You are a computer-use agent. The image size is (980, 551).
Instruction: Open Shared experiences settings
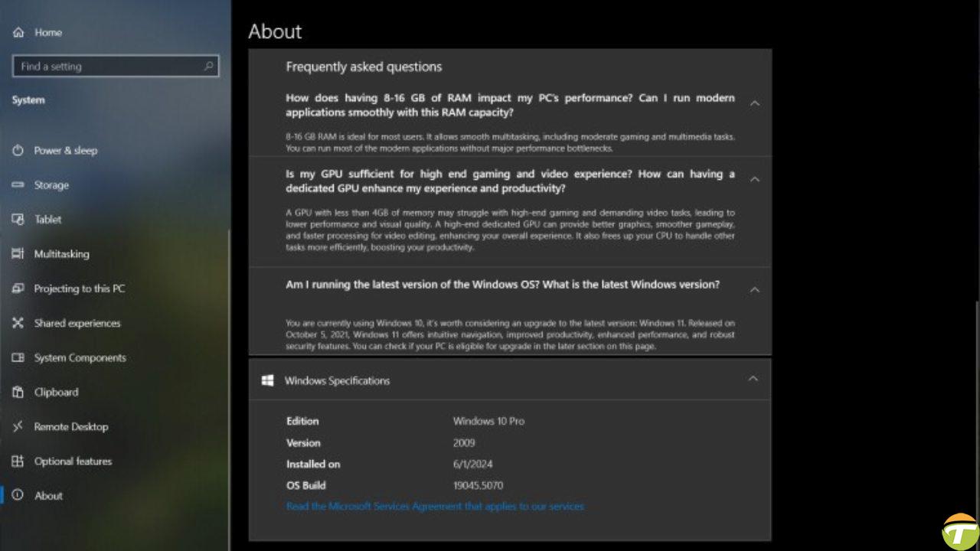pos(77,323)
